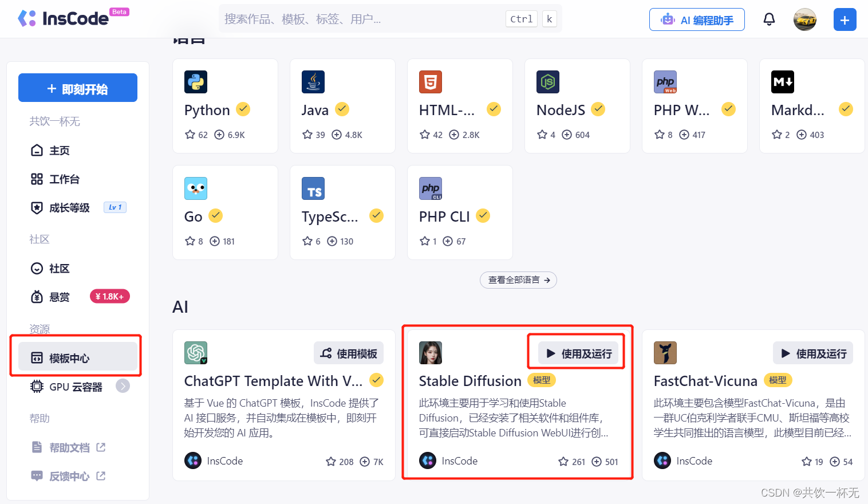This screenshot has width=868, height=504.
Task: Click the Markd... card title
Action: pyautogui.click(x=798, y=110)
